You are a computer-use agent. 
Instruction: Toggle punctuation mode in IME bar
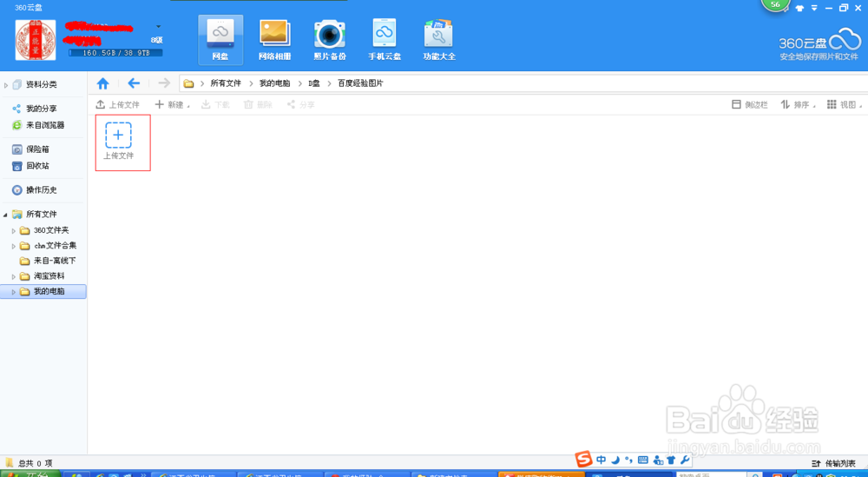(x=628, y=460)
